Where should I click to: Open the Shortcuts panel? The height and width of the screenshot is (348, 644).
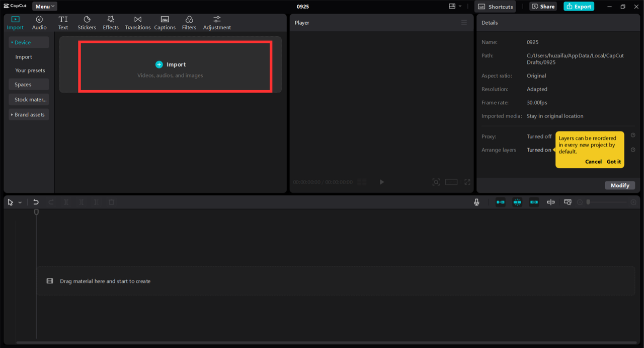pos(495,7)
